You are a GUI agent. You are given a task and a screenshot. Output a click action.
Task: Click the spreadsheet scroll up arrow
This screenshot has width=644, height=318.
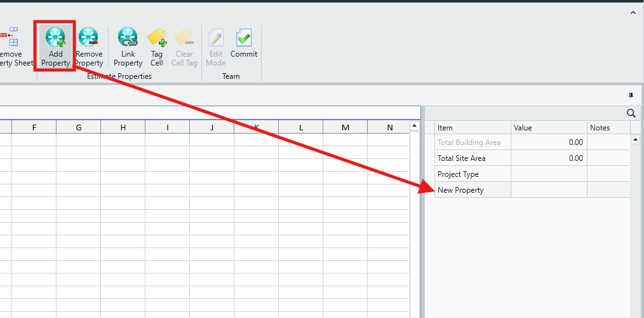[415, 127]
